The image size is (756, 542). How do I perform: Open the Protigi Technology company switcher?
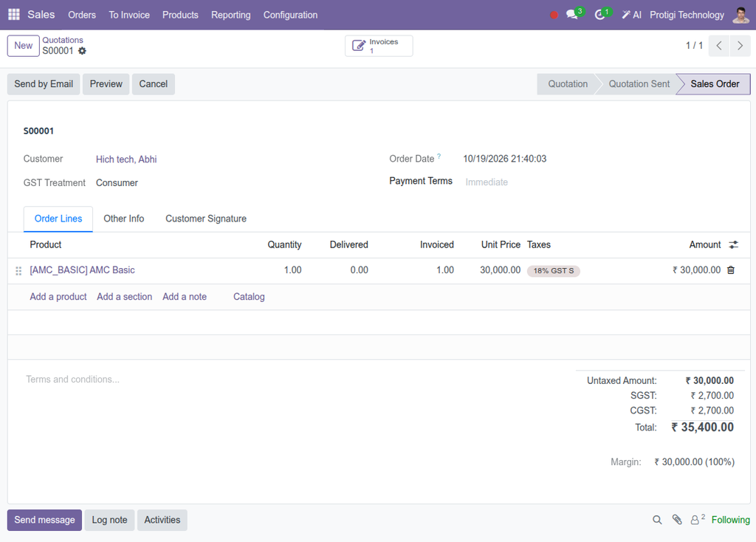[x=687, y=15]
